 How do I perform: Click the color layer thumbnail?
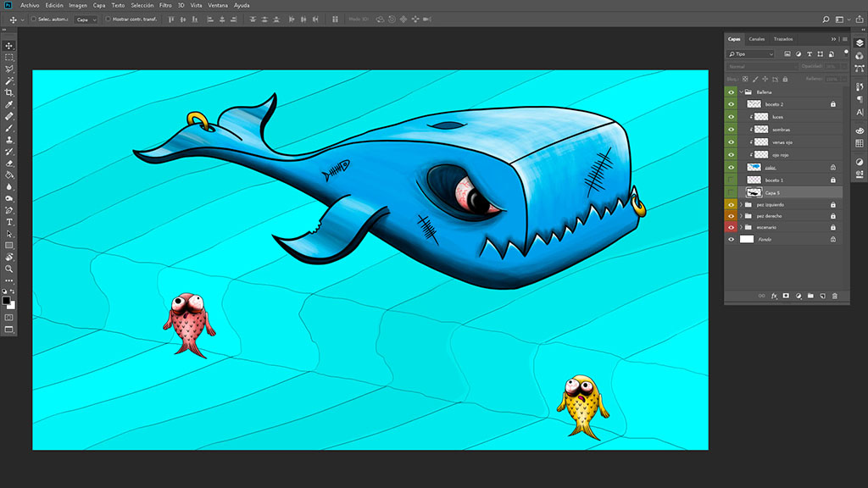coord(754,168)
